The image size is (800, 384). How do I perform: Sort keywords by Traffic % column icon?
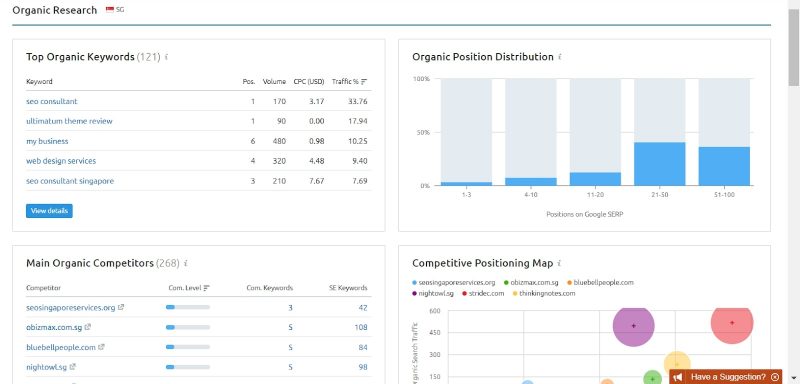point(364,82)
